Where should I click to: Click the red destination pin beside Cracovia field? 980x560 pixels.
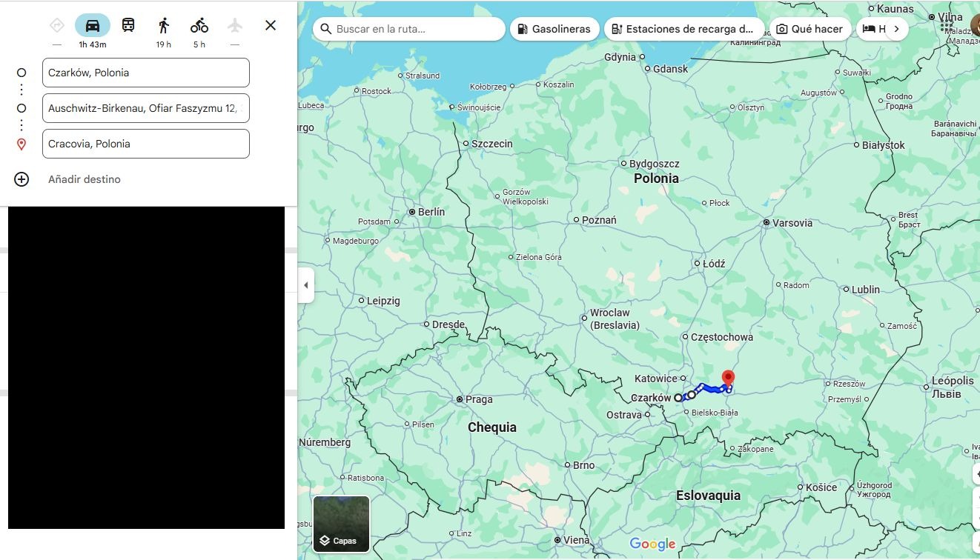tap(21, 144)
